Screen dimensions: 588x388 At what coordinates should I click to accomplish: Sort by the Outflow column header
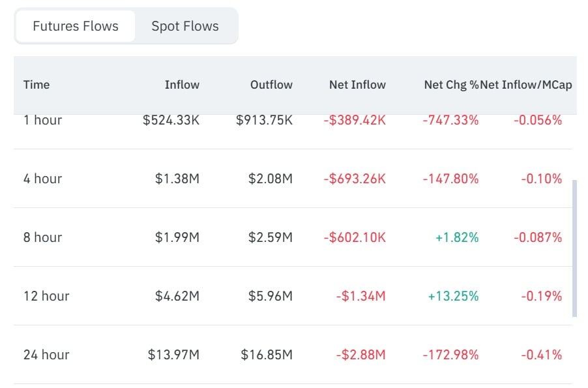pyautogui.click(x=271, y=85)
